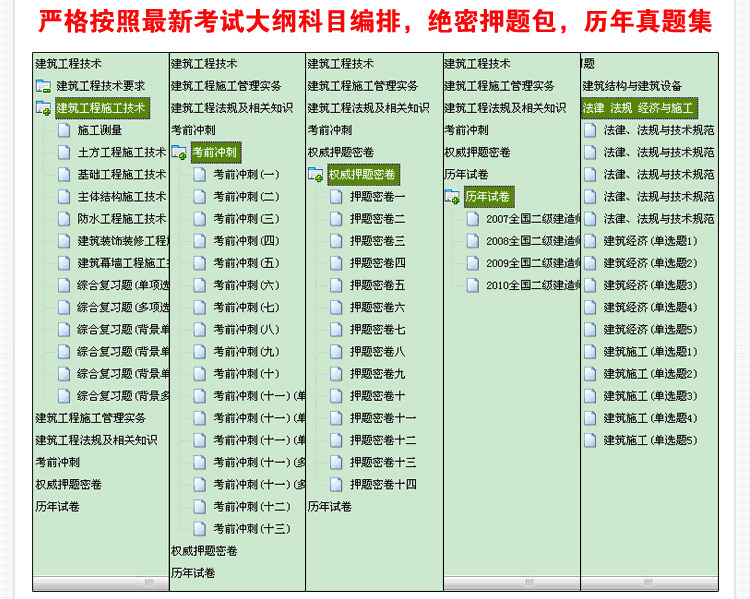Open the 建筑工程技术要求 label
The image size is (750, 599).
[100, 86]
